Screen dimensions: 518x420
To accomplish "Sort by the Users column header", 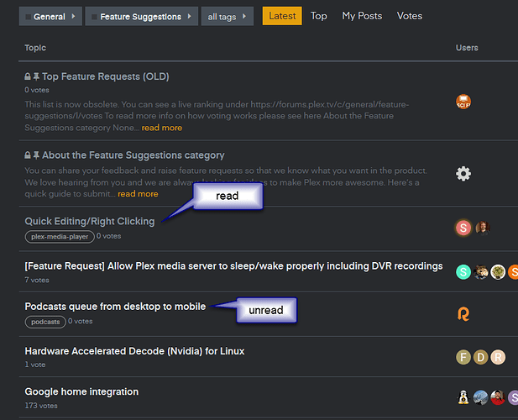I will click(x=467, y=48).
